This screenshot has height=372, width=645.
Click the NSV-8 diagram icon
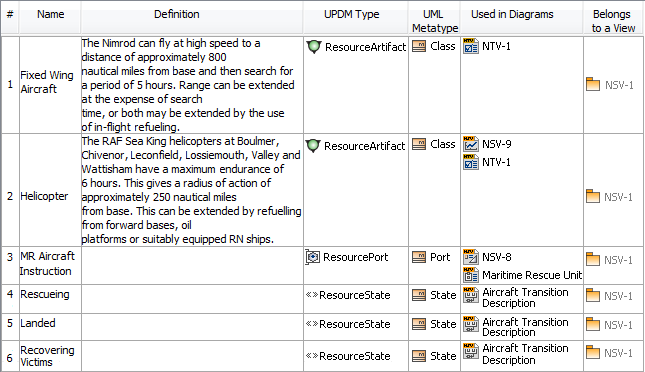[x=471, y=257]
